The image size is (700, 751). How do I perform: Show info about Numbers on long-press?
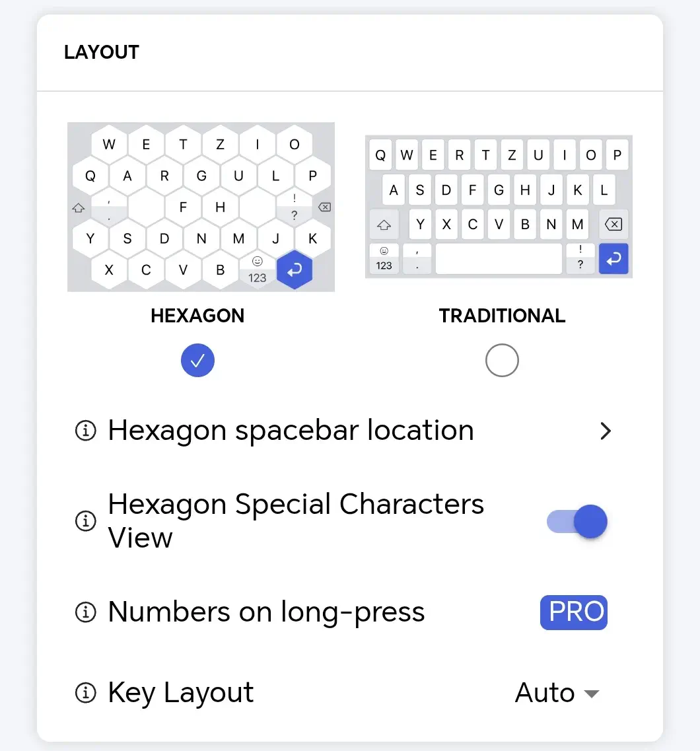pyautogui.click(x=86, y=612)
